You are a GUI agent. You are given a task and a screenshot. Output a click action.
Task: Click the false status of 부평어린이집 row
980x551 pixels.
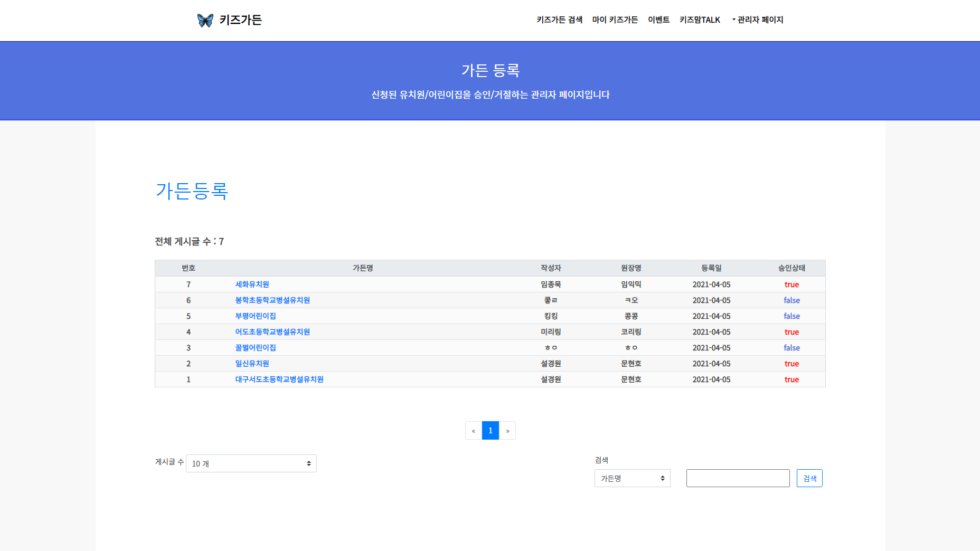pyautogui.click(x=791, y=316)
